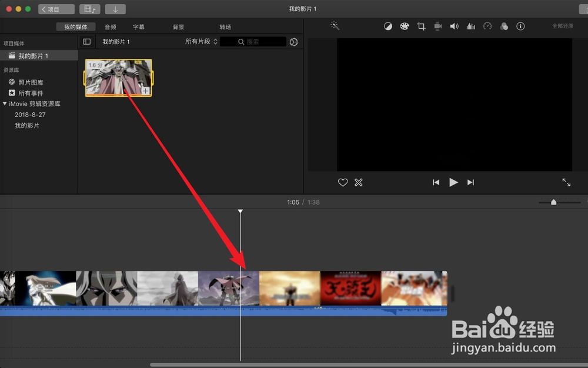
Task: Open the volume adjustment tool
Action: (x=454, y=26)
